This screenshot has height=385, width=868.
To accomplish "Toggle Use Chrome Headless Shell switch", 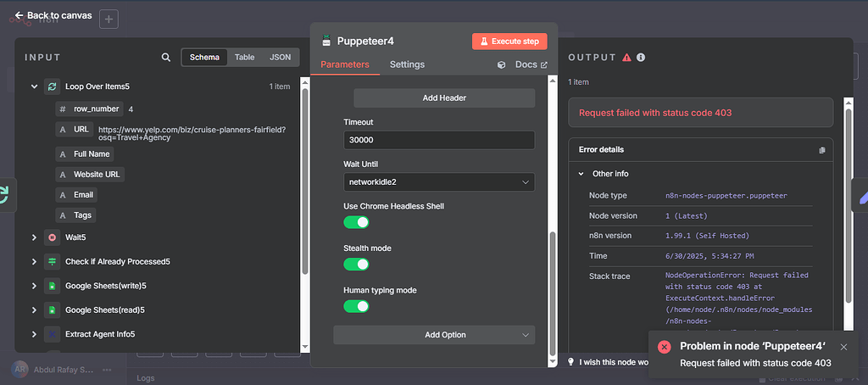I will point(356,222).
